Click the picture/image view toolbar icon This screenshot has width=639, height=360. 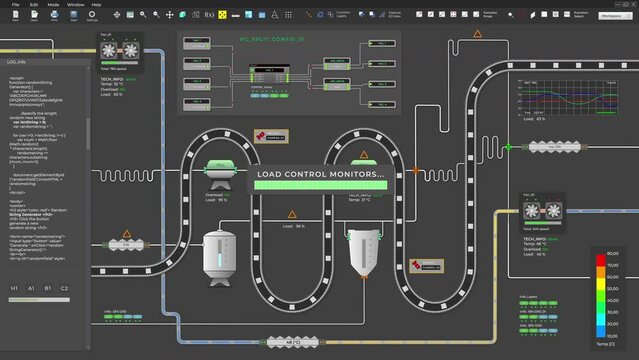pyautogui.click(x=130, y=15)
